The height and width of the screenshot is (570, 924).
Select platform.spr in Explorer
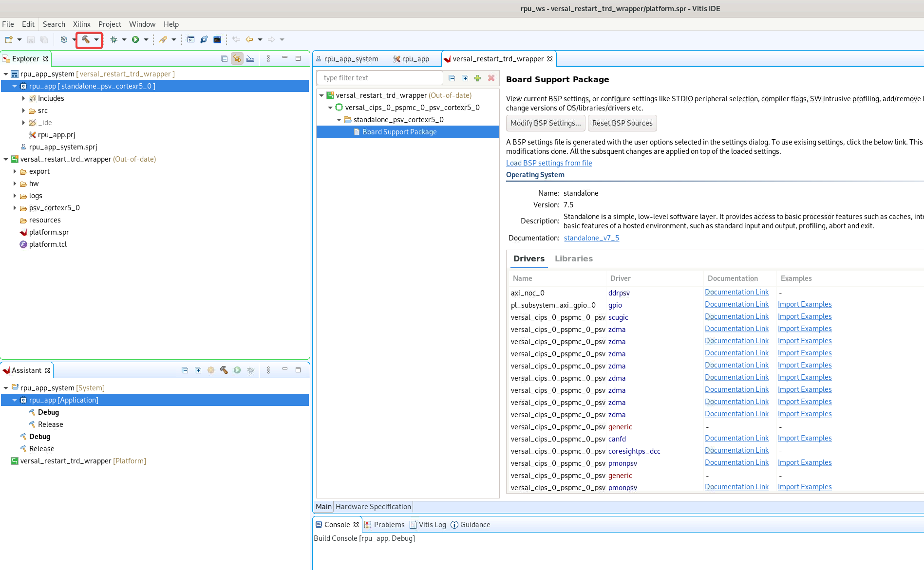click(49, 232)
